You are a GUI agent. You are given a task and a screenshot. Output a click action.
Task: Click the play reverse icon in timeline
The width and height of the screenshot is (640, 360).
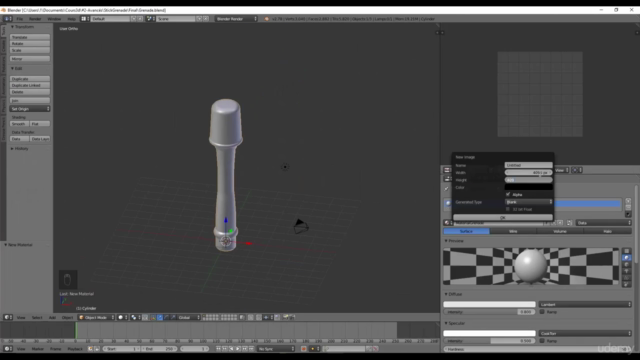point(231,349)
